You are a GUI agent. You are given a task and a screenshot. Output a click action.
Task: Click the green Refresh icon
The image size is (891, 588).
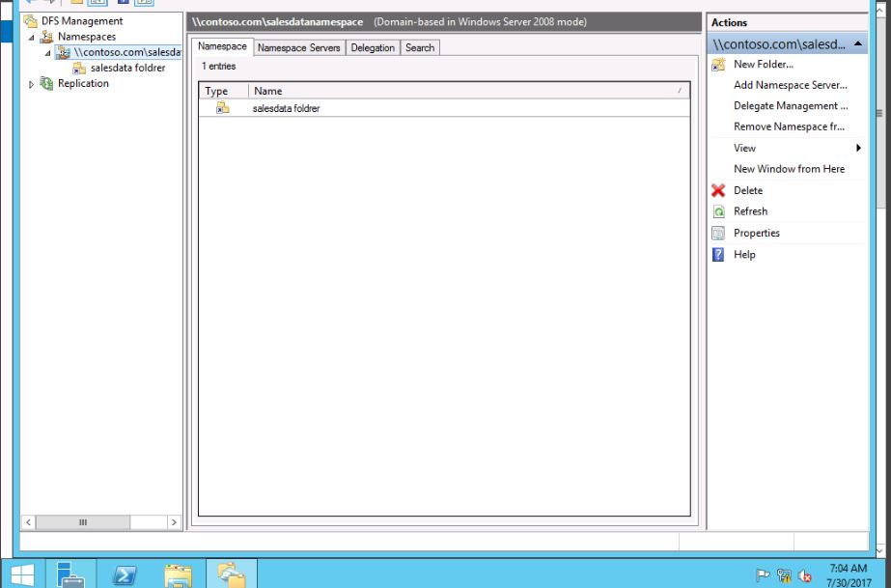click(x=718, y=211)
